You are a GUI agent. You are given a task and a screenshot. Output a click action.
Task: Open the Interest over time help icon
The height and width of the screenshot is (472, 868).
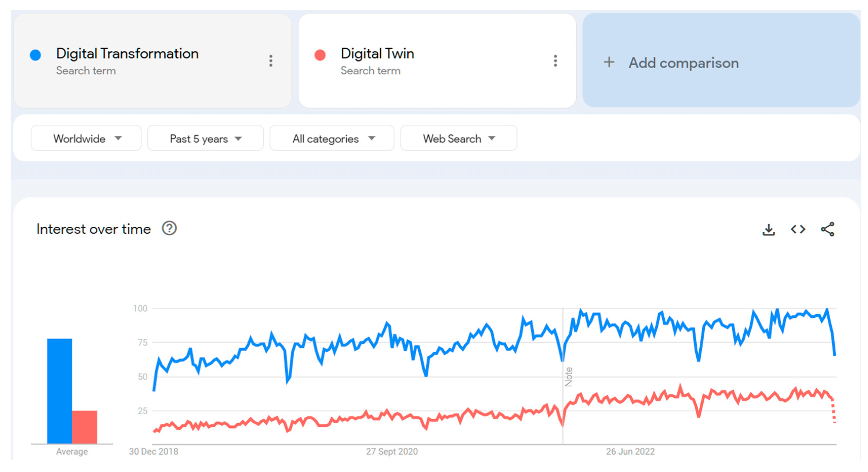(x=169, y=228)
